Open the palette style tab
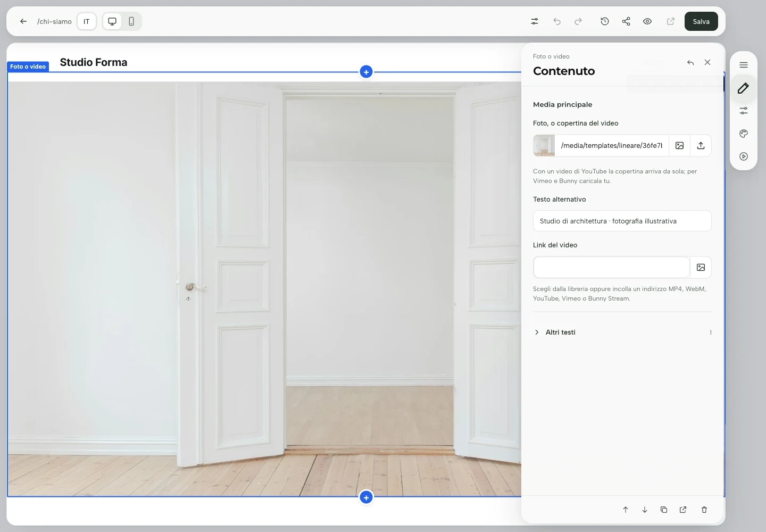The height and width of the screenshot is (532, 766). point(744,134)
